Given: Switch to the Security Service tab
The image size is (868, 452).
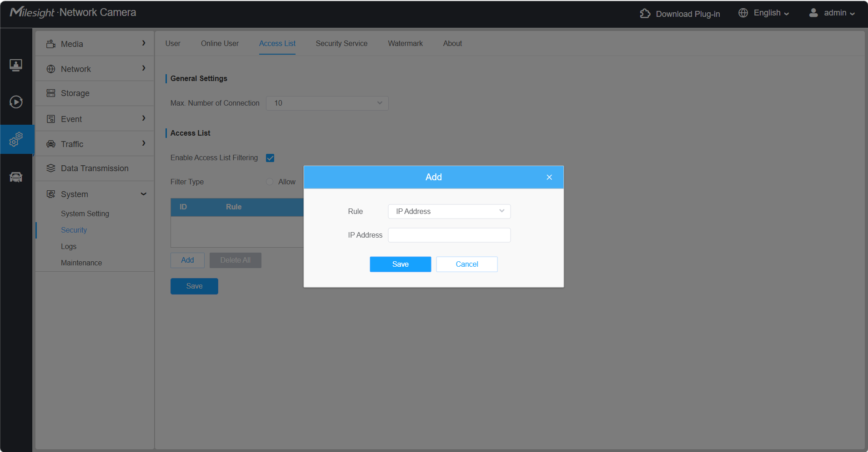Looking at the screenshot, I should (x=341, y=43).
